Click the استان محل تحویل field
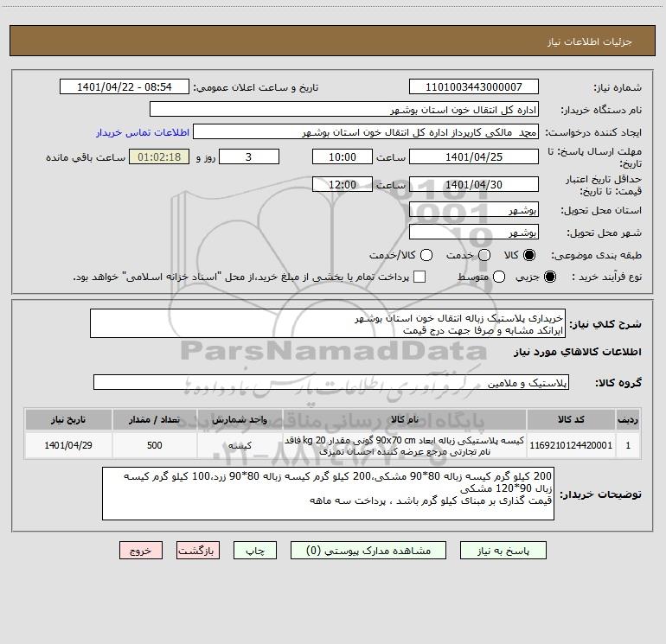 474,209
